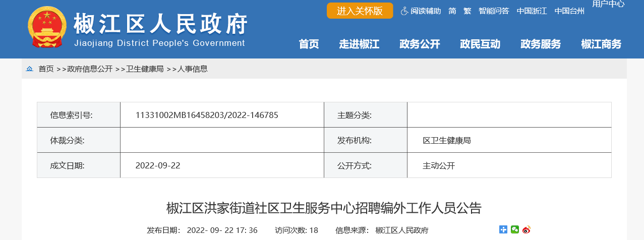The width and height of the screenshot is (644, 240).
Task: Click 人事信息 breadcrumb link
Action: [192, 69]
